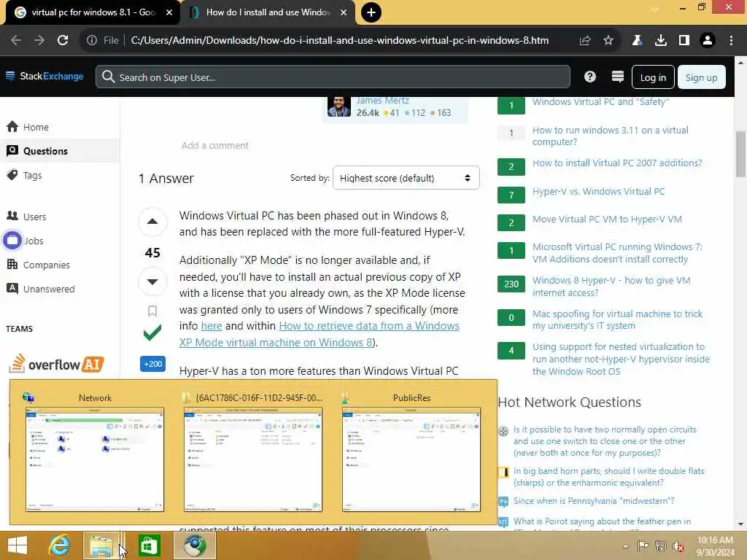This screenshot has height=560, width=747.
Task: Click Add a comment link
Action: point(215,145)
